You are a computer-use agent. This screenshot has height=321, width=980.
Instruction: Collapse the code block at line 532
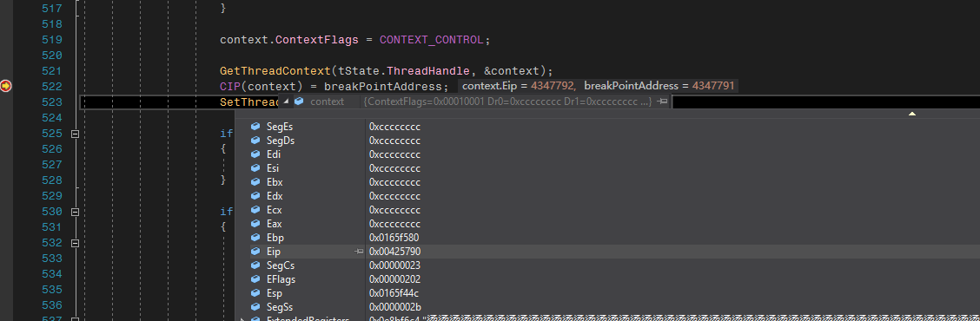(x=75, y=243)
